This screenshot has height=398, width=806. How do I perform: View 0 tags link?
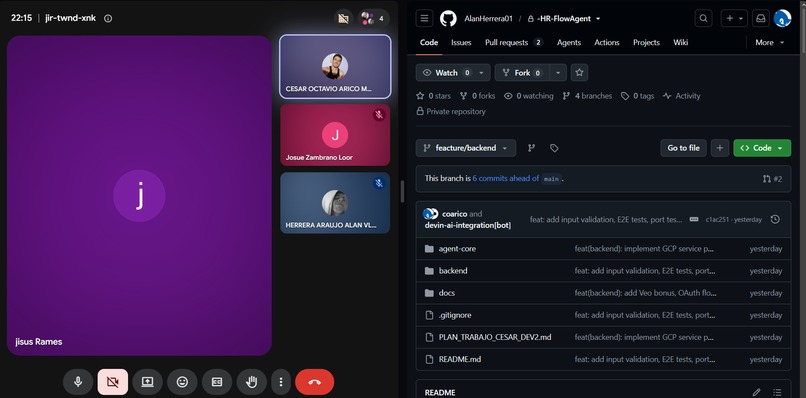tap(637, 96)
